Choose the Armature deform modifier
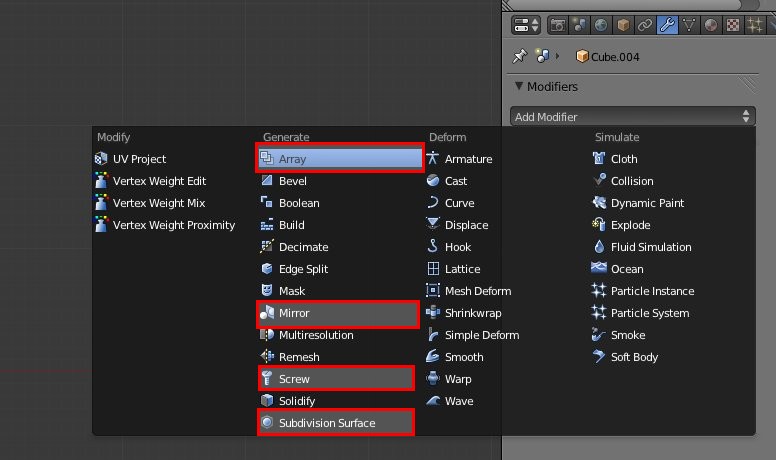The height and width of the screenshot is (460, 776). pos(468,159)
